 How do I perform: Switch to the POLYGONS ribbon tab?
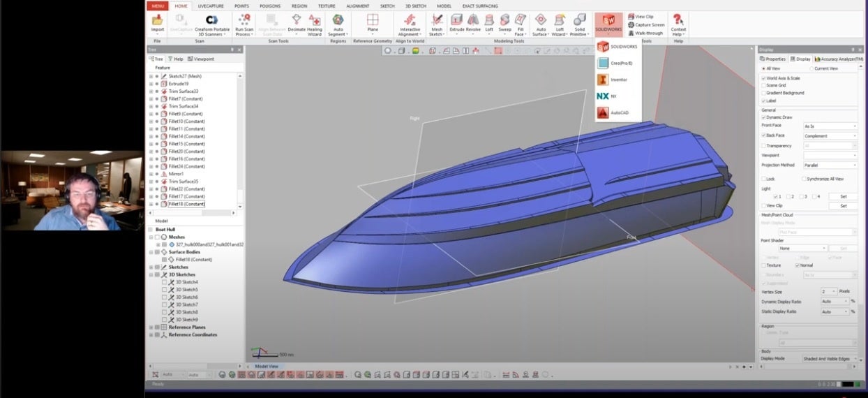tap(269, 6)
